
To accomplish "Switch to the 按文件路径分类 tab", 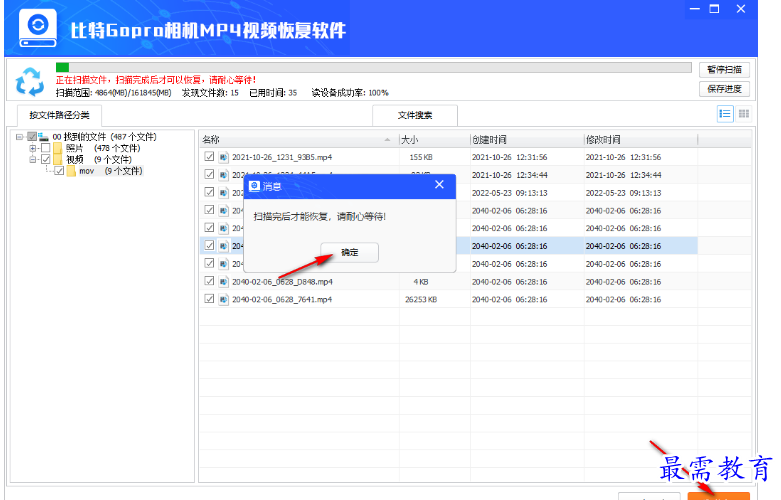I will (59, 115).
